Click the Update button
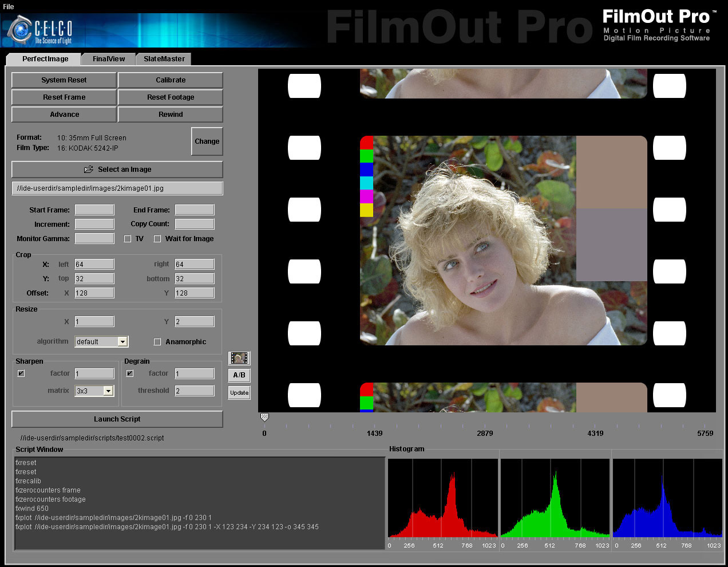This screenshot has height=567, width=728. click(x=239, y=392)
